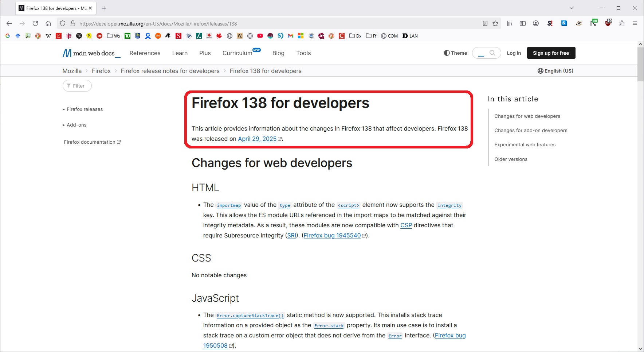Image resolution: width=644 pixels, height=352 pixels.
Task: Go to the browser home page
Action: tap(48, 24)
